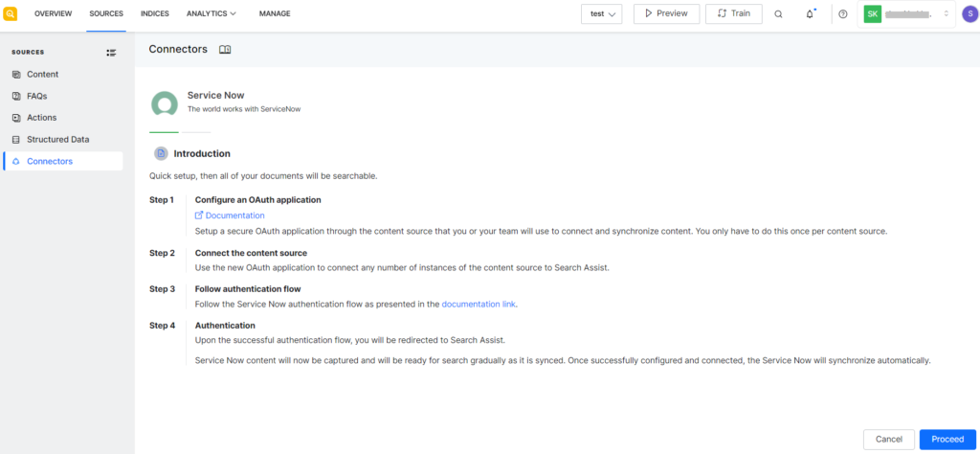Click the Introduction document icon
This screenshot has height=454, width=980.
click(x=161, y=153)
